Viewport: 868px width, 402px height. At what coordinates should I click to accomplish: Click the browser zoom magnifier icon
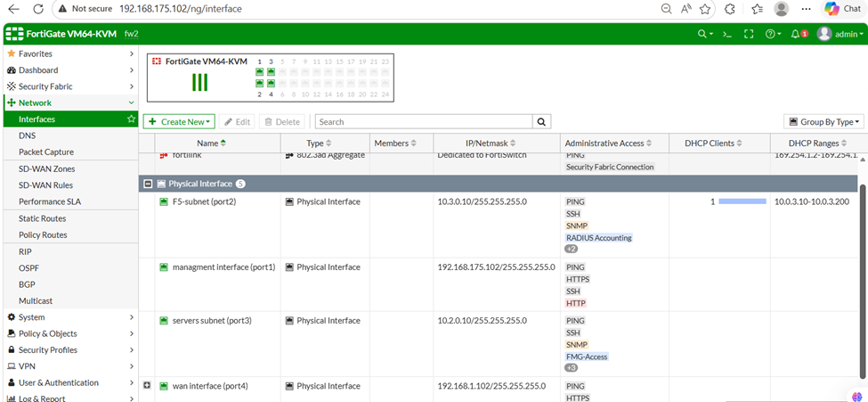pos(667,9)
